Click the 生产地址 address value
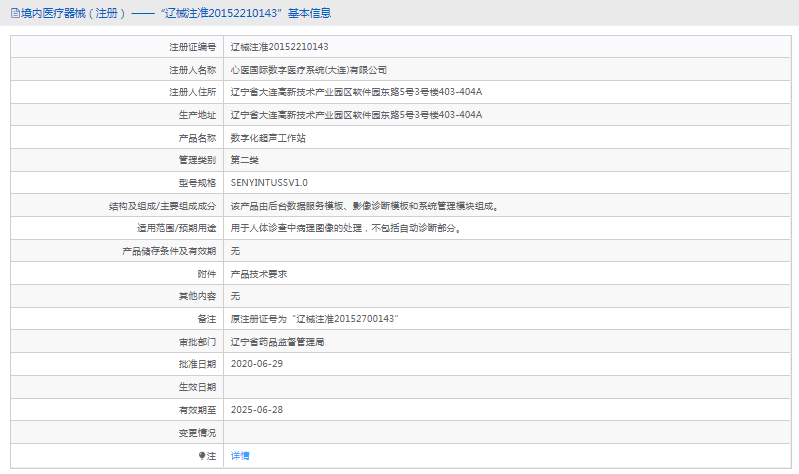The height and width of the screenshot is (474, 799). click(356, 115)
